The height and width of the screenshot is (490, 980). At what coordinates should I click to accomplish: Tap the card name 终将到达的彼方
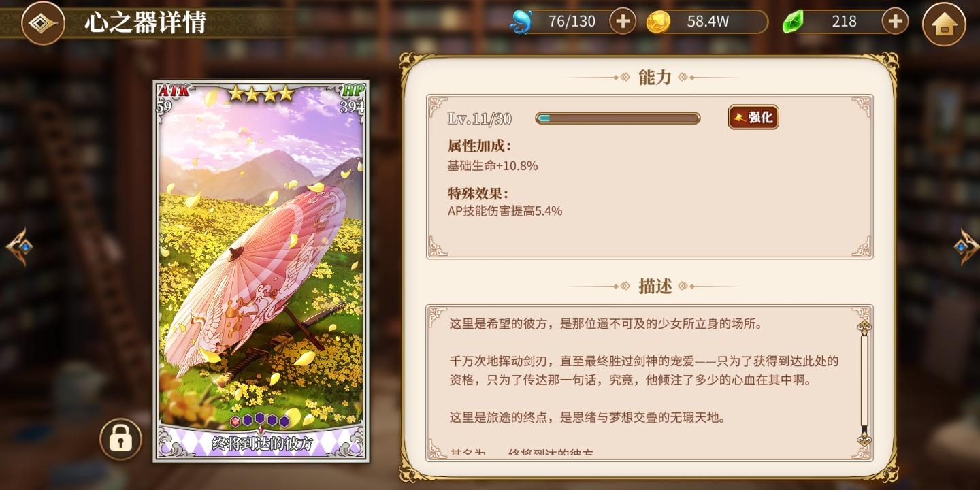click(x=262, y=444)
